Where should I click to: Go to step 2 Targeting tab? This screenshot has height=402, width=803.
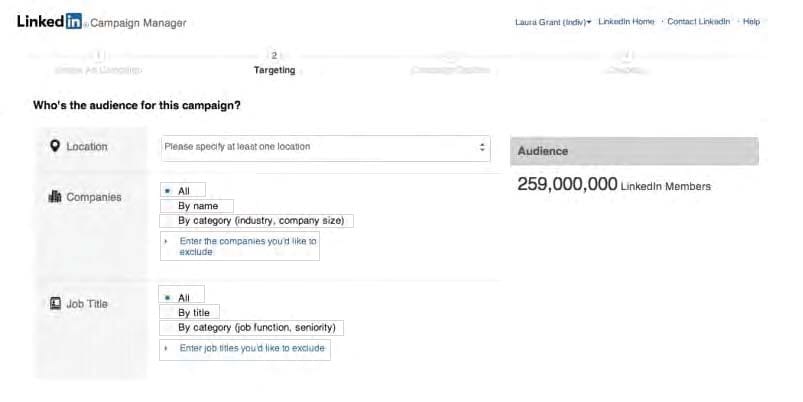pyautogui.click(x=274, y=64)
